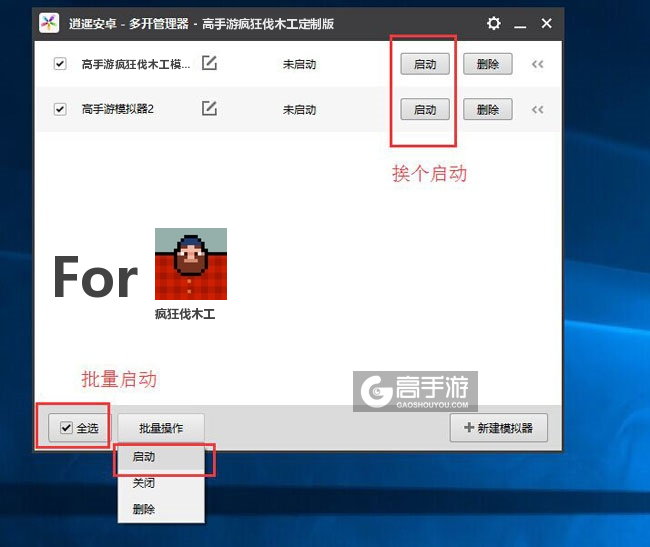Start the 高手游疯狂伐木工模 emulator with 启动
This screenshot has width=650, height=547.
pyautogui.click(x=425, y=64)
